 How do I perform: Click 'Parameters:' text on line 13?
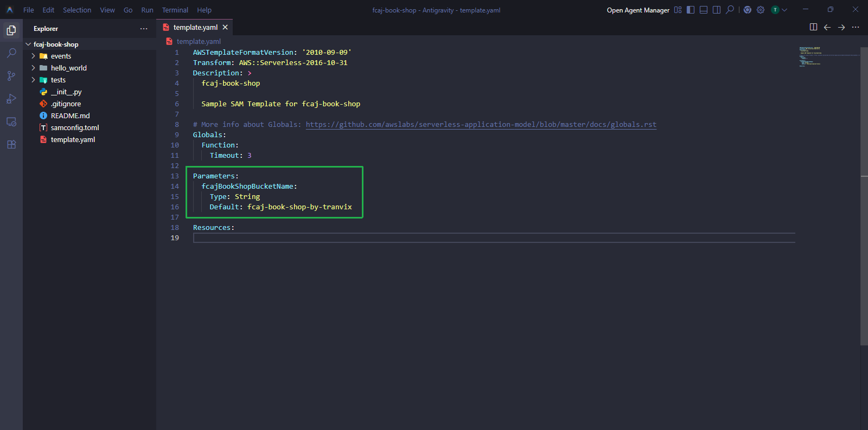215,176
